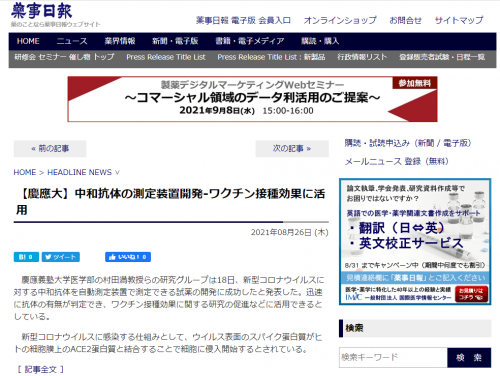Screen dimensions: 500x376
Task: Share via the Hatena B! bookmark button
Action: pyautogui.click(x=26, y=257)
